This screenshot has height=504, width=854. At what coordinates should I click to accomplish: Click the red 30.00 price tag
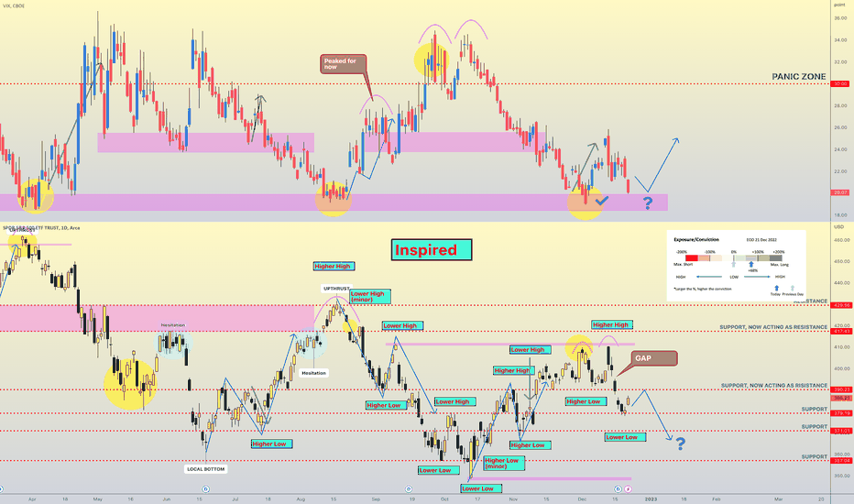coord(840,84)
